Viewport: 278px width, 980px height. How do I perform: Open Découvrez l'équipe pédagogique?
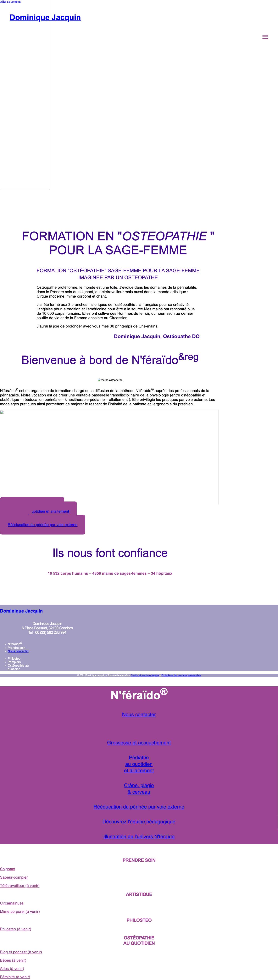139,822
